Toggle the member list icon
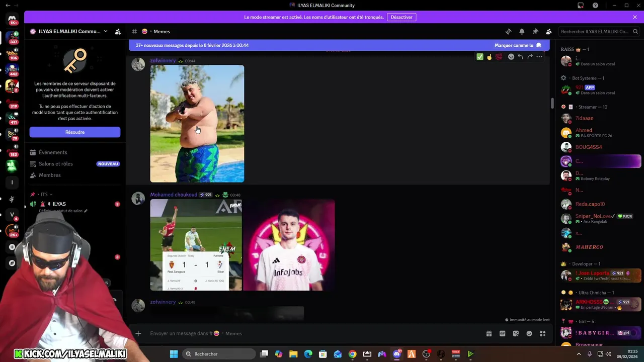The width and height of the screenshot is (644, 362). 549,31
